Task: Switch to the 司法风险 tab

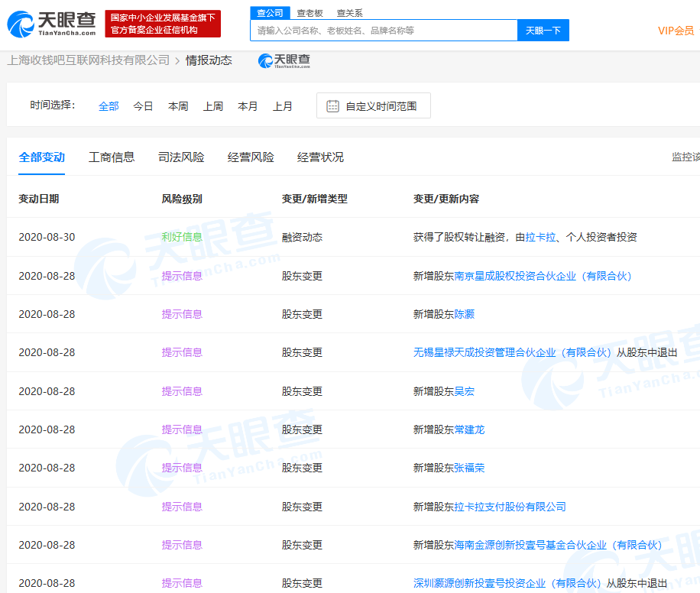Action: 181,157
